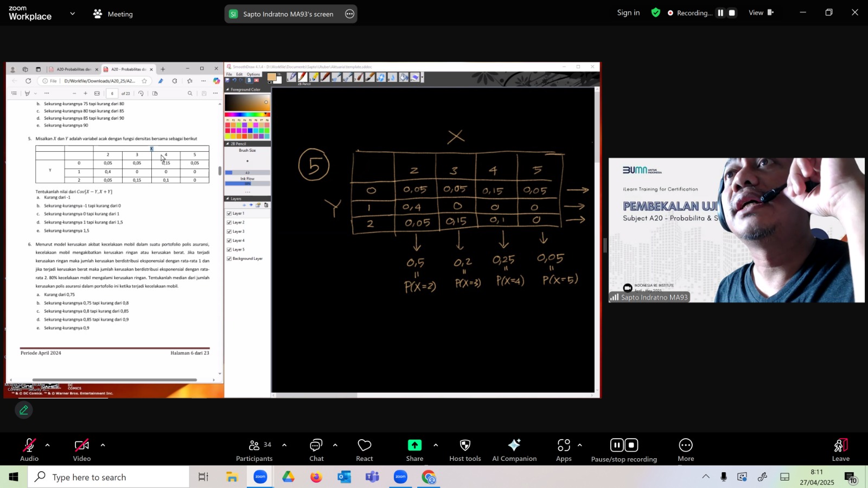Collapse the Foreground Color panel
This screenshot has width=868, height=488.
(227, 89)
